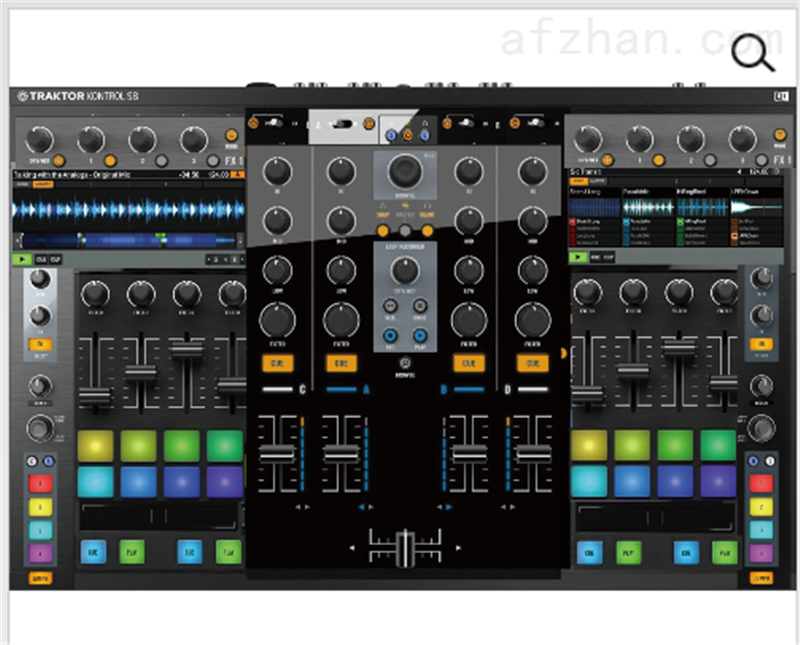Screen dimensions: 800x645
Task: Click the arrow left of the crossfader
Action: pyautogui.click(x=352, y=548)
